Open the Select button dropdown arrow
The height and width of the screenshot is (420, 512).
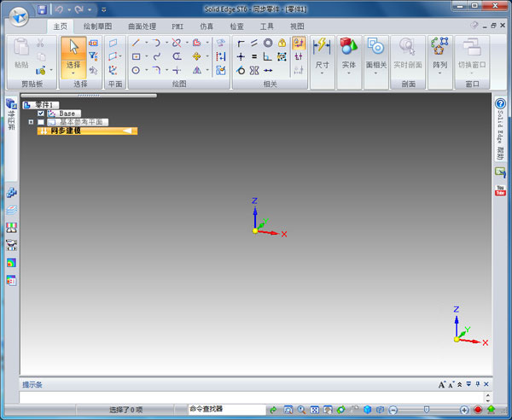(x=73, y=73)
